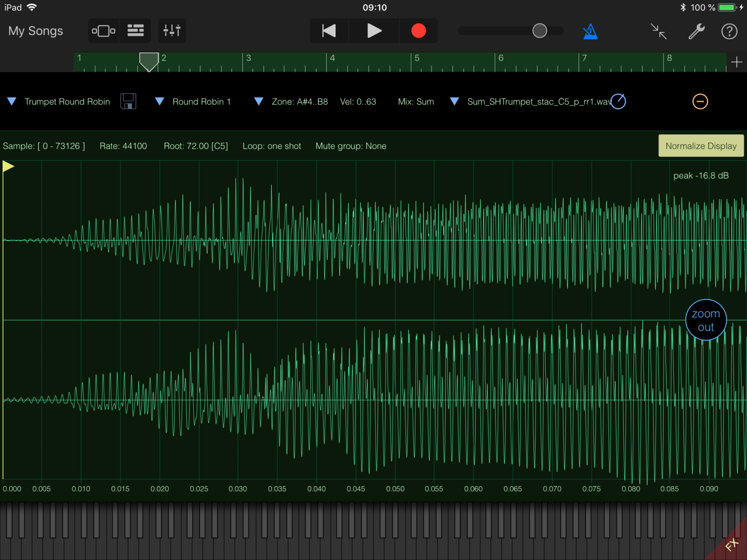
Task: Expand the Trumpet Round Robin dropdown
Action: coord(12,101)
